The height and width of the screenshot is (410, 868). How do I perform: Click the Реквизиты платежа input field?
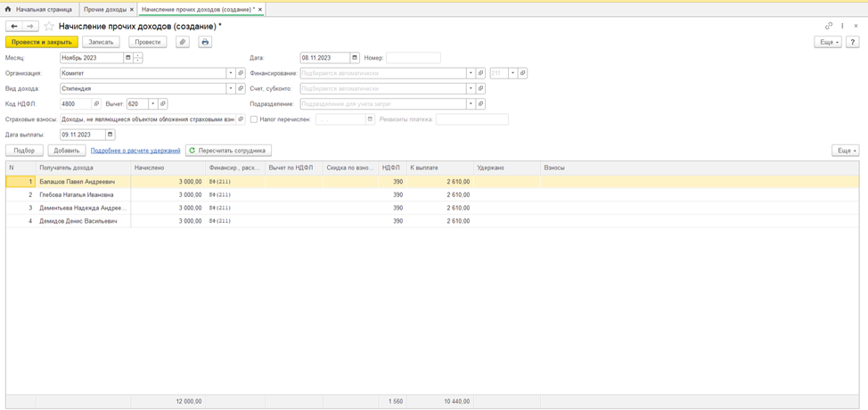[x=471, y=119]
